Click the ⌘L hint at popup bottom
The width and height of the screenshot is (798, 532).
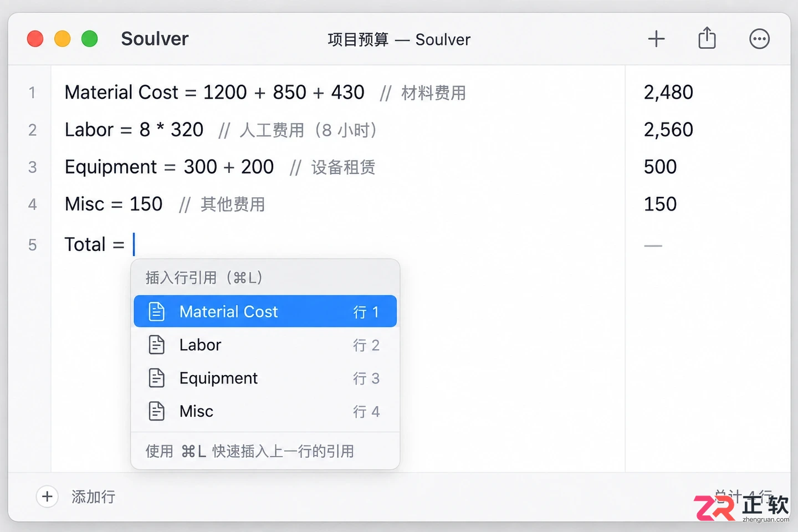193,451
